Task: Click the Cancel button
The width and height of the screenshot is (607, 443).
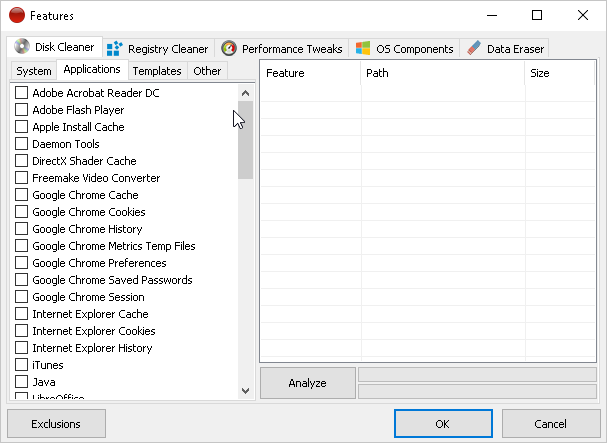Action: (551, 424)
